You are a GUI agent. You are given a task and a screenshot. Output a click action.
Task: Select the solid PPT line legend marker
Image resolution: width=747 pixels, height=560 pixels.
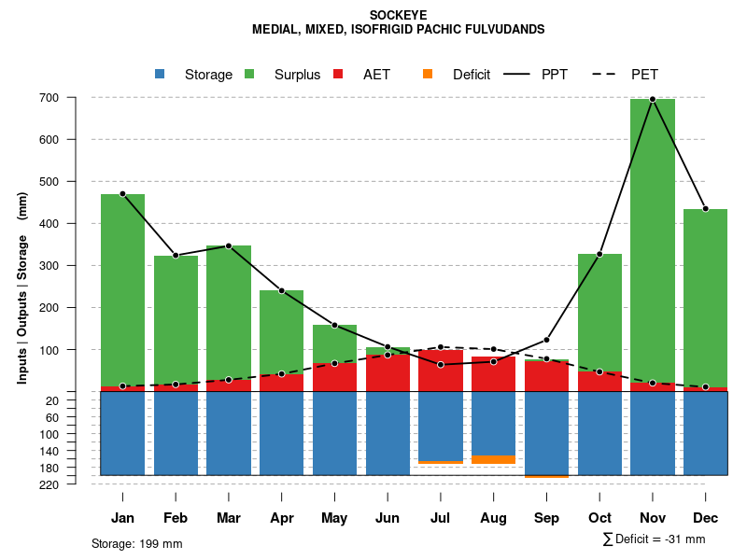point(518,74)
